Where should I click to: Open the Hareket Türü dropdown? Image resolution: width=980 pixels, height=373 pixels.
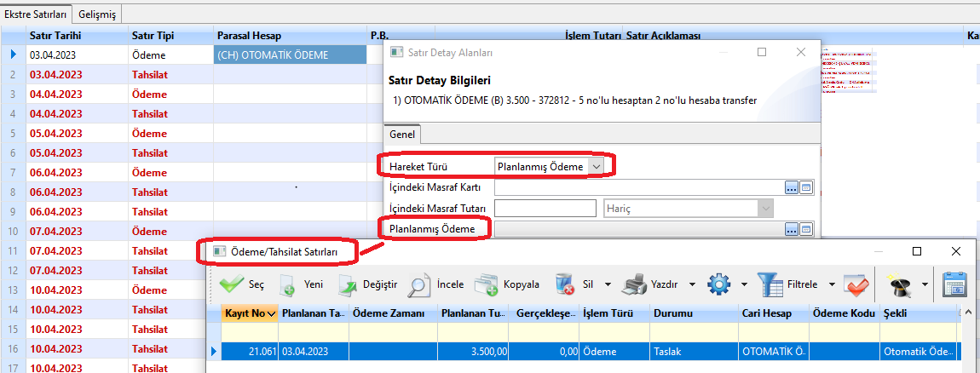pyautogui.click(x=596, y=166)
